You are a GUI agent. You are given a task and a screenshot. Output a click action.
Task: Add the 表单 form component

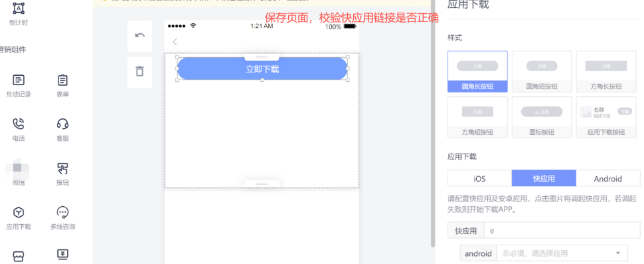[62, 86]
